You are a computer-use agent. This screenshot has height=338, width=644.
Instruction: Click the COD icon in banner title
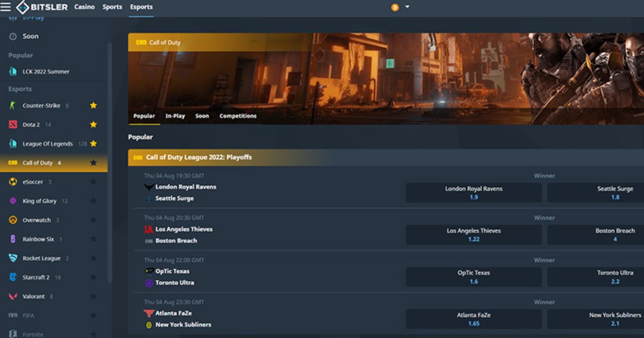point(141,42)
